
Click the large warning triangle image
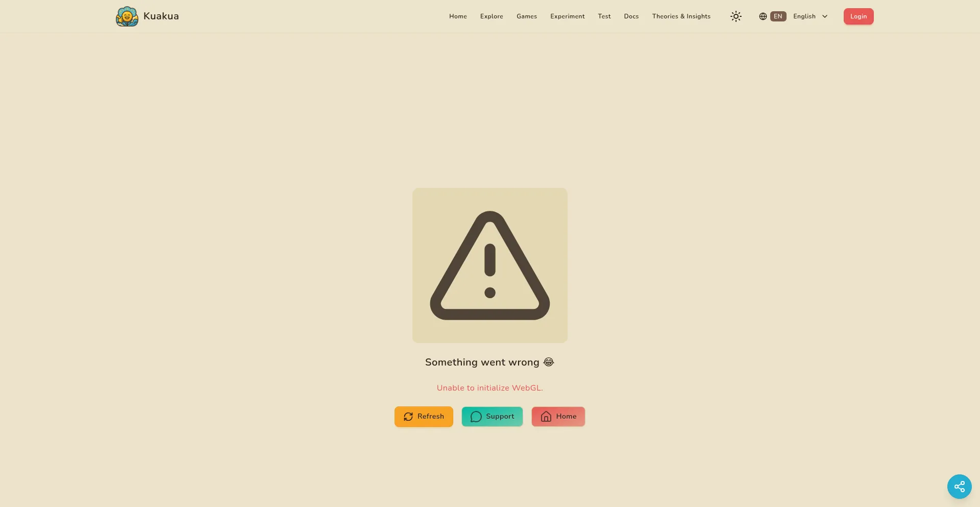pos(490,265)
